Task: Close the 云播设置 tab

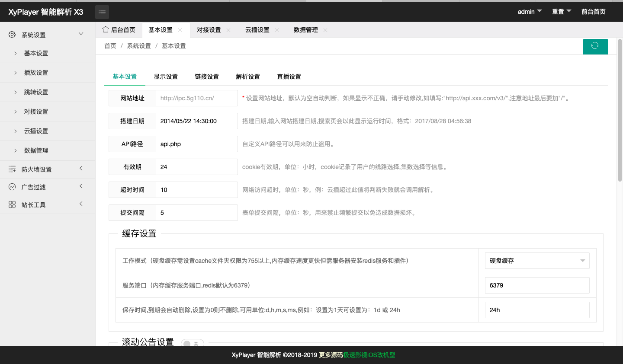Action: 277,30
